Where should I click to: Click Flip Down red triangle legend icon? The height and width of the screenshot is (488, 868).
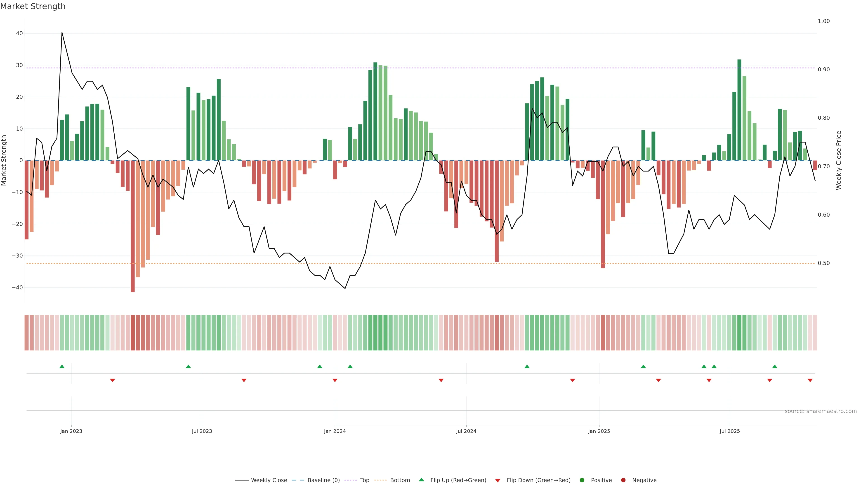pyautogui.click(x=498, y=481)
